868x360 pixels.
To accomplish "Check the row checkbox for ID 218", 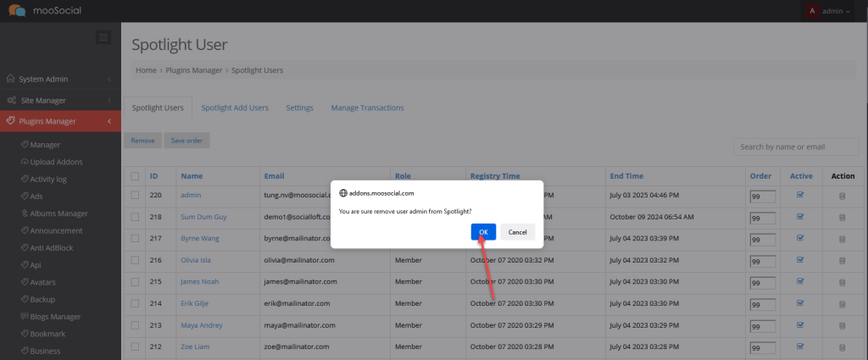I will pyautogui.click(x=135, y=217).
